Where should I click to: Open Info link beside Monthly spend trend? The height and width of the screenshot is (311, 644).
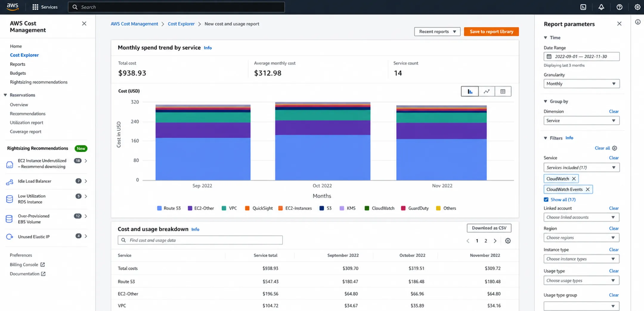208,48
